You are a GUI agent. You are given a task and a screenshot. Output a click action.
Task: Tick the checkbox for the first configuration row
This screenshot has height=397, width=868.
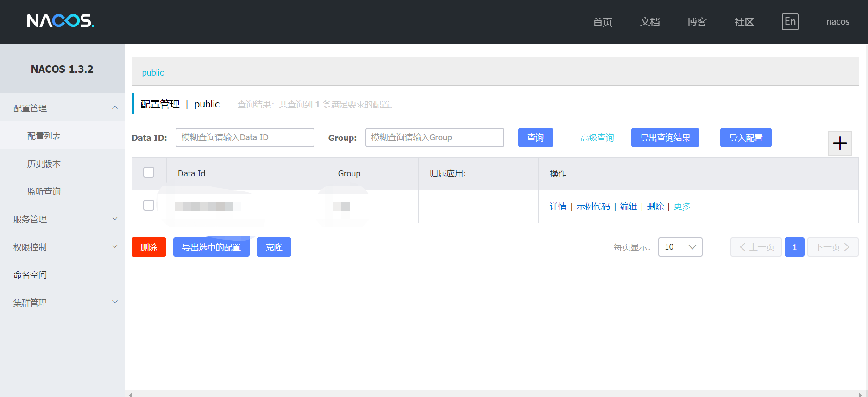click(149, 205)
